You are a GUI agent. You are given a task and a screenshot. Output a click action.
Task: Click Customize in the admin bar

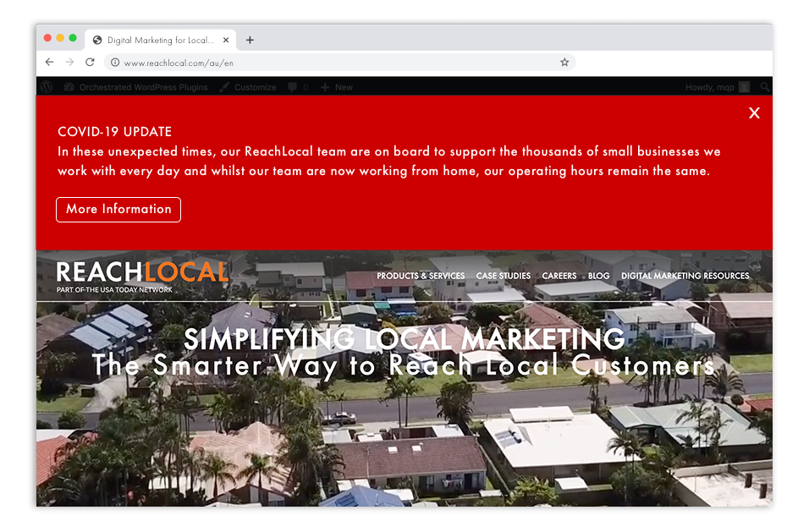point(248,87)
